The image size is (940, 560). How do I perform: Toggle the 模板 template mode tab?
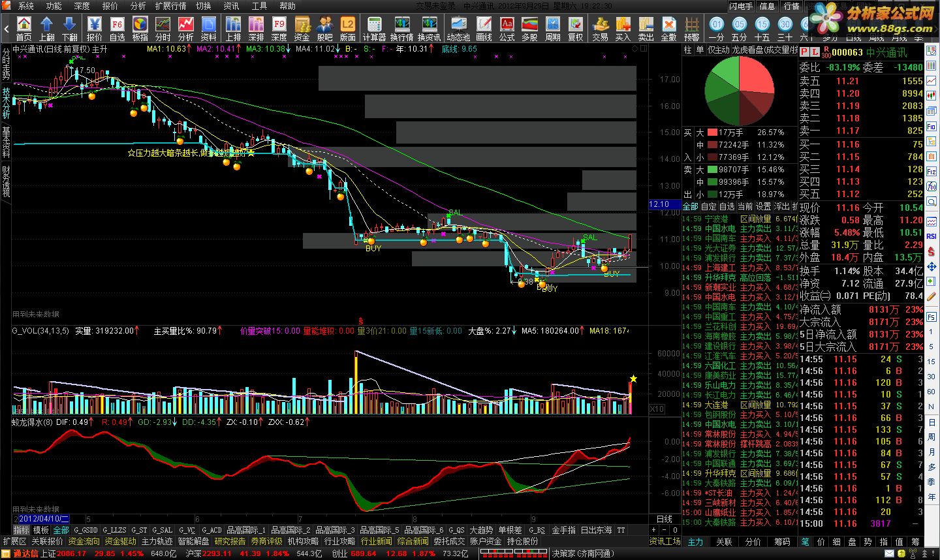(x=41, y=530)
